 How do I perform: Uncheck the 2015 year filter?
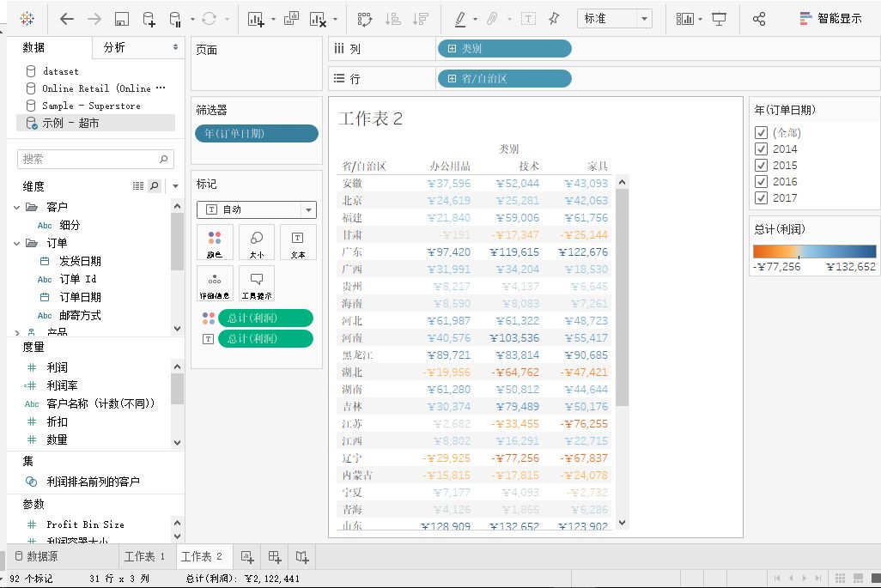762,165
